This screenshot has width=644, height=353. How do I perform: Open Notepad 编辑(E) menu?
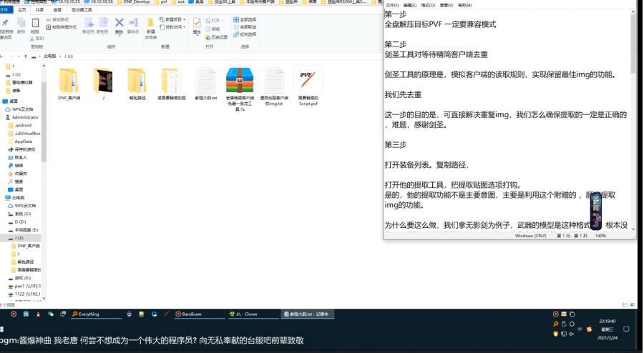pos(409,5)
